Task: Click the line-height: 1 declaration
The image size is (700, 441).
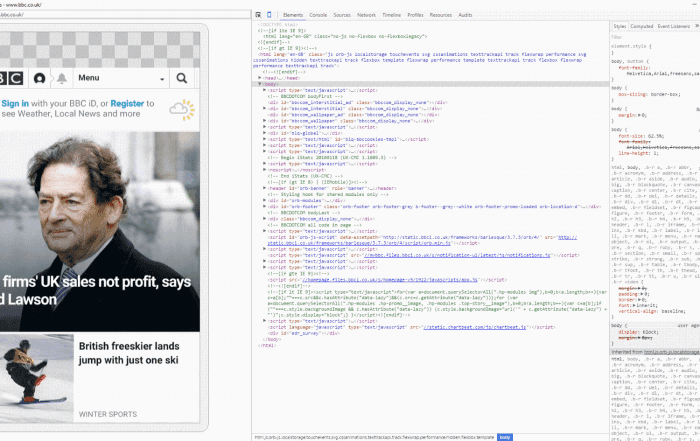Action: 638,153
